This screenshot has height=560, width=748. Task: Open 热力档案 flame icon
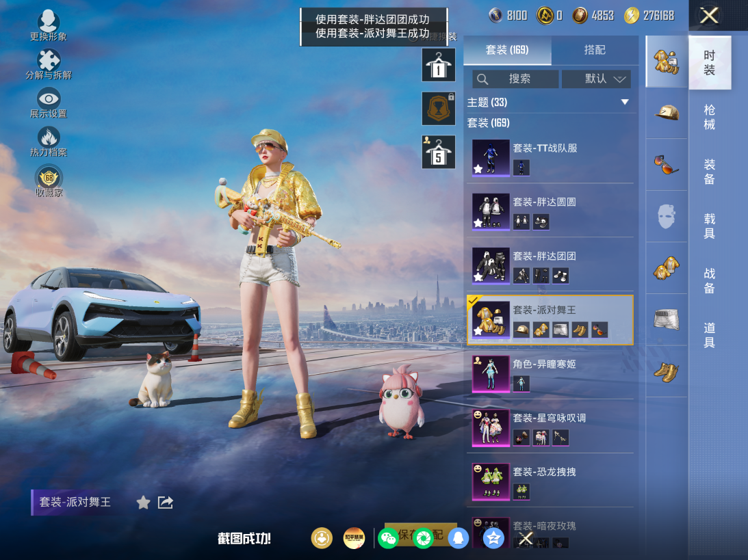tap(49, 139)
